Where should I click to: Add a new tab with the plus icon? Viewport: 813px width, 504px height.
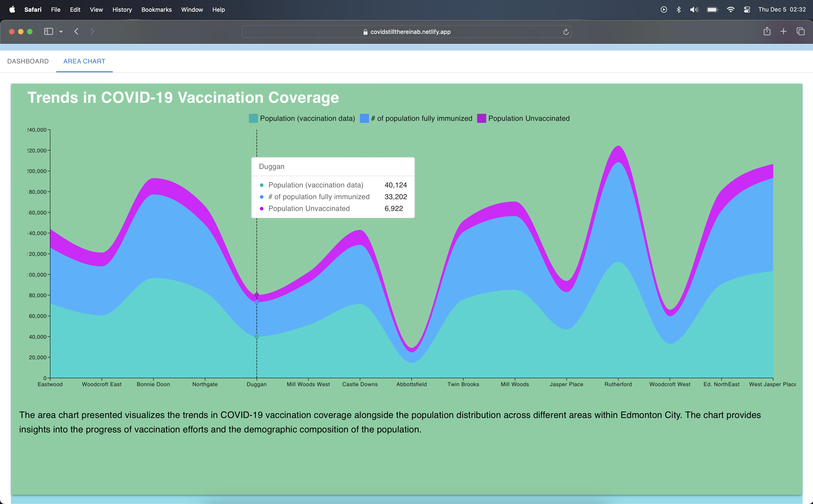(x=783, y=31)
